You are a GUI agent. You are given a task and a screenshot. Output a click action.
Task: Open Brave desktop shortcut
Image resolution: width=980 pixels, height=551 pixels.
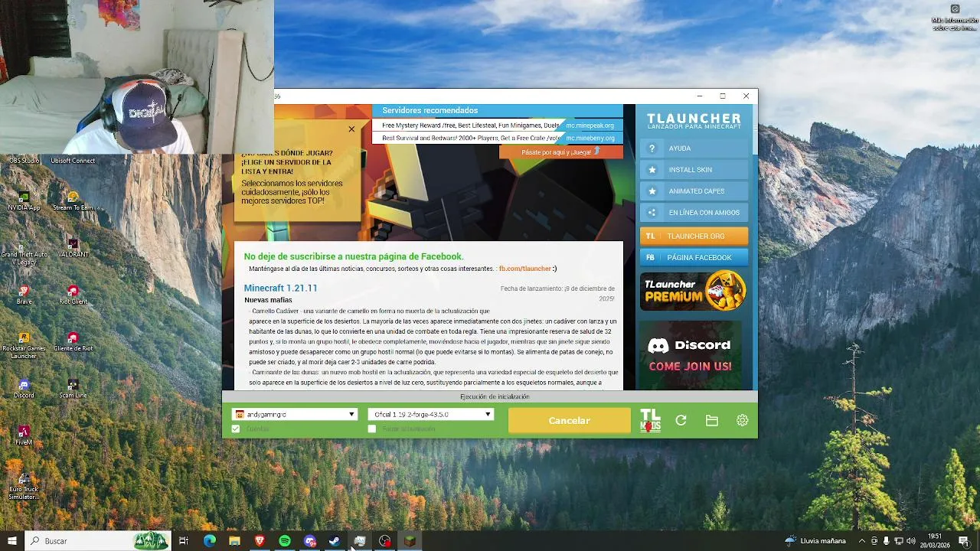coord(24,295)
